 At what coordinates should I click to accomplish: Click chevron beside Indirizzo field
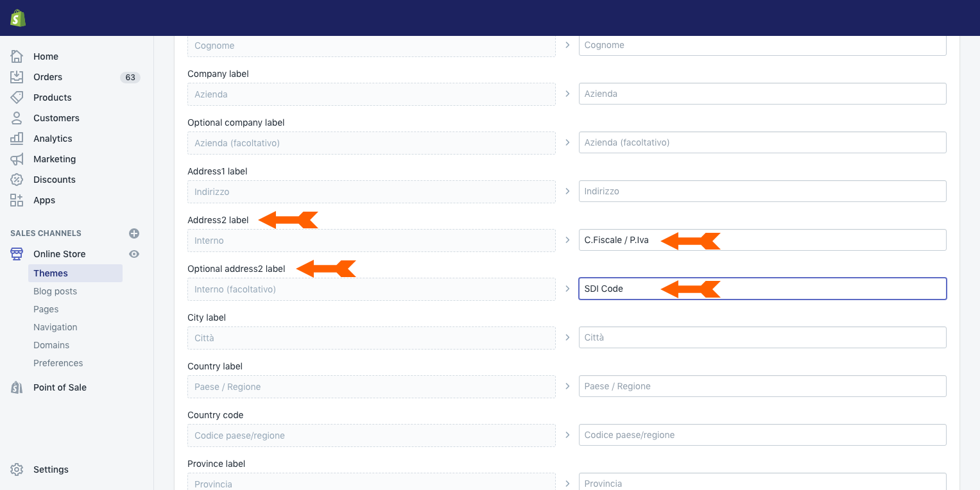[x=567, y=191]
